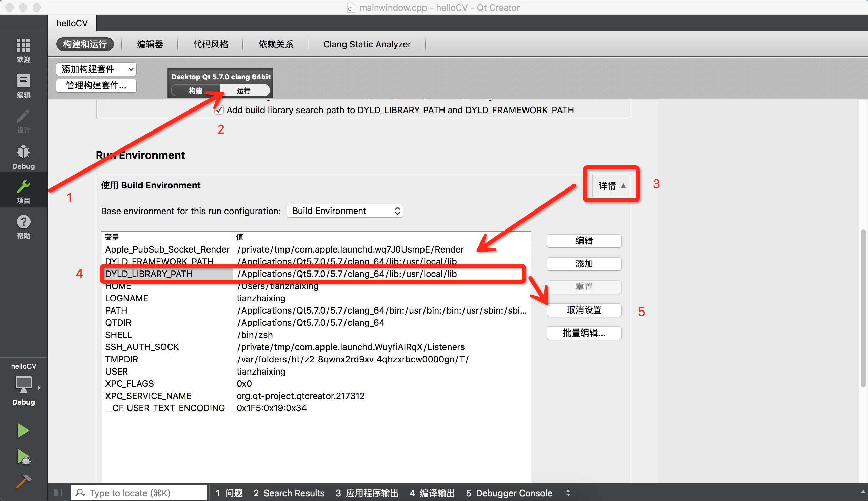
Task: Click the Run play button icon
Action: tap(23, 430)
